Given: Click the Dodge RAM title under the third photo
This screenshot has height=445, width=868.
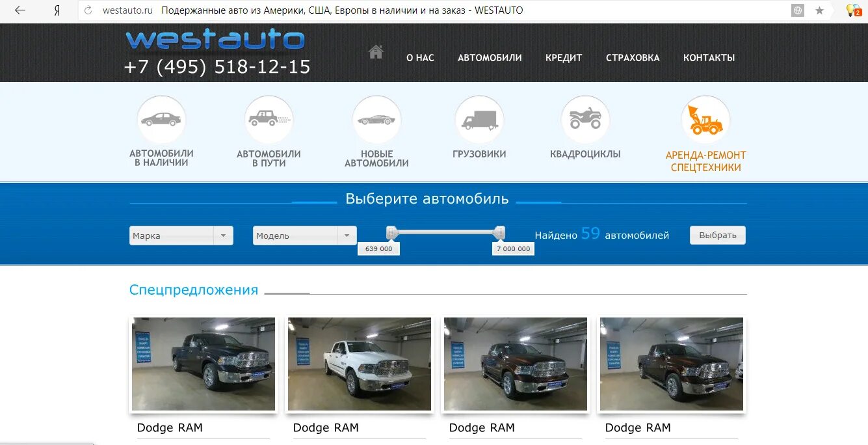Looking at the screenshot, I should 482,427.
